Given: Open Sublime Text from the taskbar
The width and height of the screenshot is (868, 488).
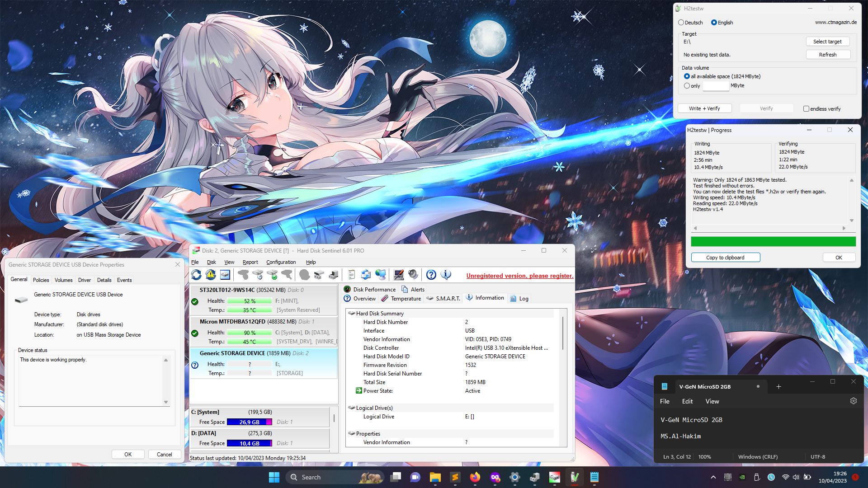Looking at the screenshot, I should 455,477.
